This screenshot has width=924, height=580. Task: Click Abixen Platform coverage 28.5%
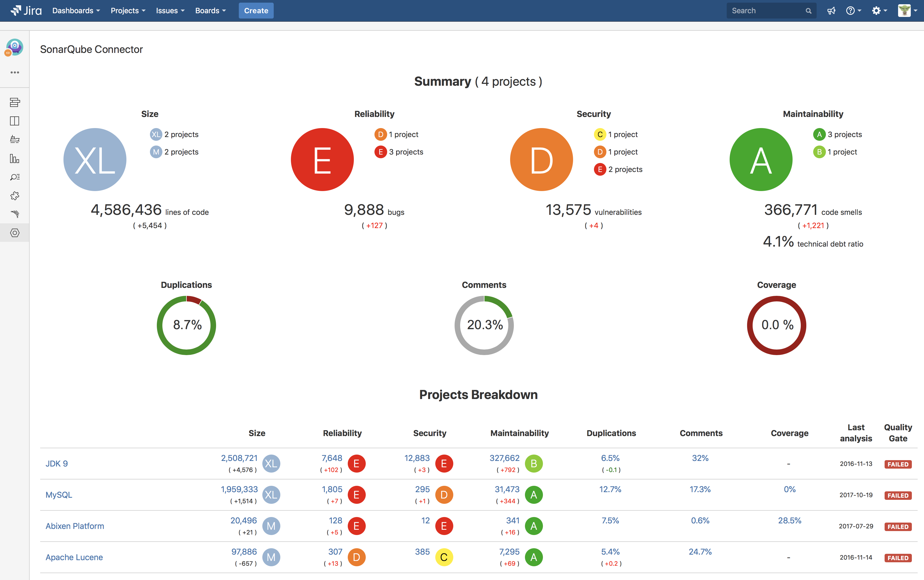(x=789, y=520)
